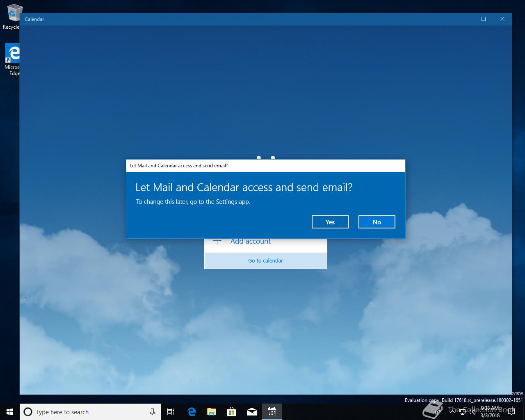Close the Calendar window
Viewport: 525px width, 420px height.
[x=502, y=19]
